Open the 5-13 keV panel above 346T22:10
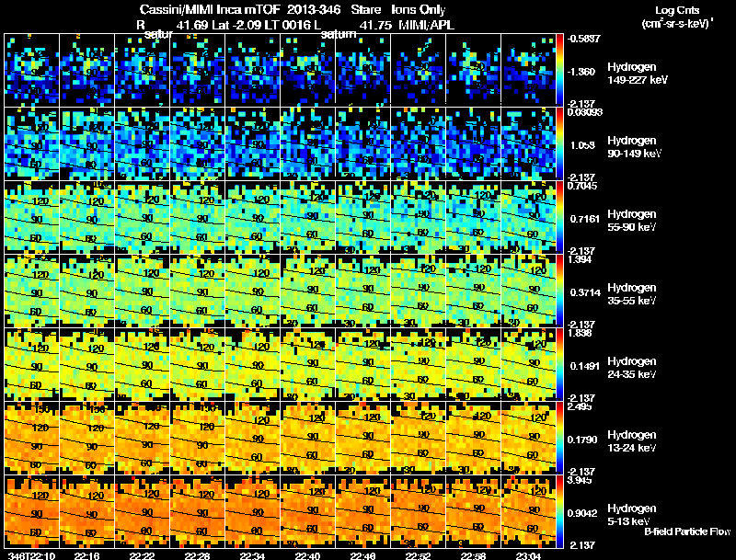The width and height of the screenshot is (736, 560). [x=32, y=511]
